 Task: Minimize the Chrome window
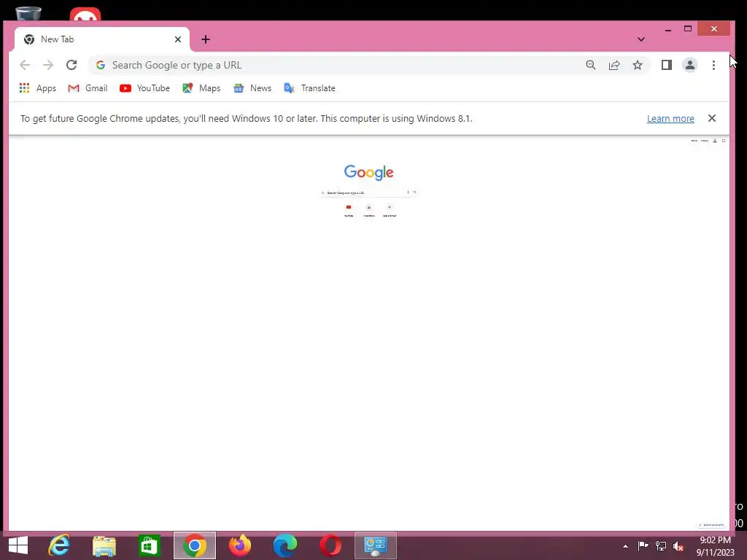click(668, 29)
